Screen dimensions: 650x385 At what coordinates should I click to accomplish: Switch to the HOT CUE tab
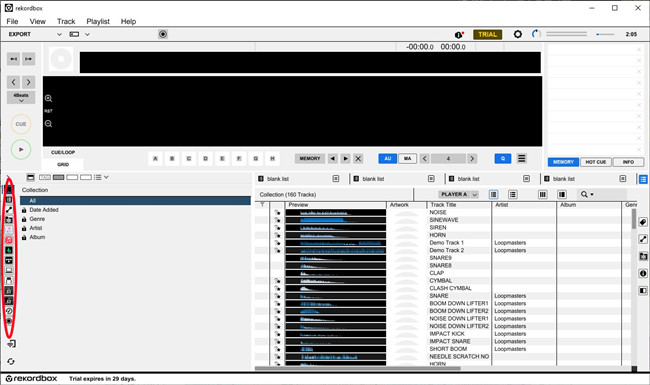click(x=596, y=162)
